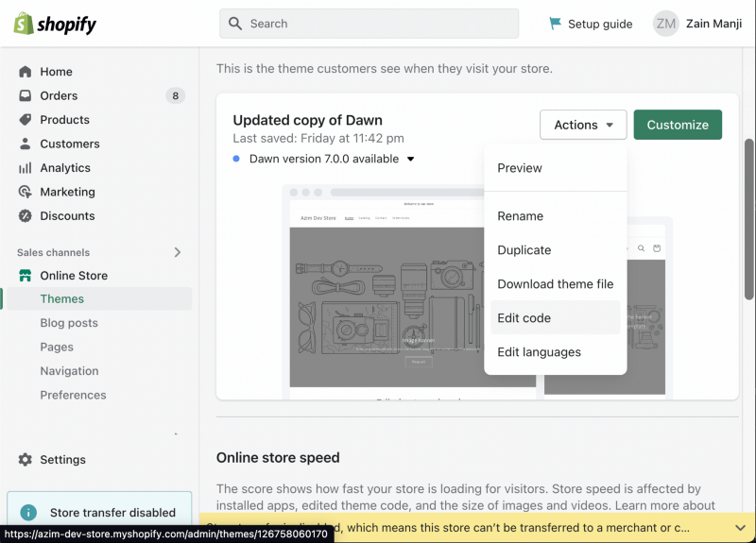Collapse the yellow store transfer banner chevron
Image resolution: width=756 pixels, height=543 pixels.
(740, 528)
